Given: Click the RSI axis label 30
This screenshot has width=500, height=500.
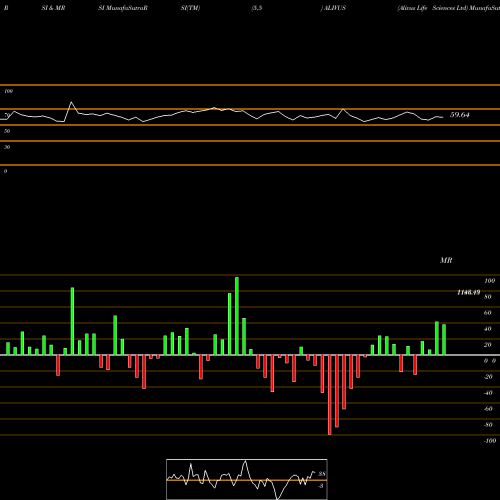Looking at the screenshot, I should click(x=7, y=147).
